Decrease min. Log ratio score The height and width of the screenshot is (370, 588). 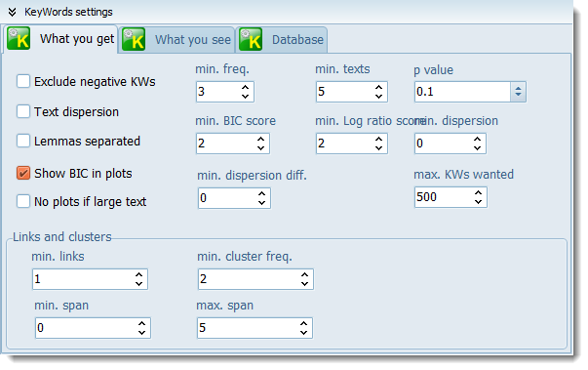click(378, 148)
